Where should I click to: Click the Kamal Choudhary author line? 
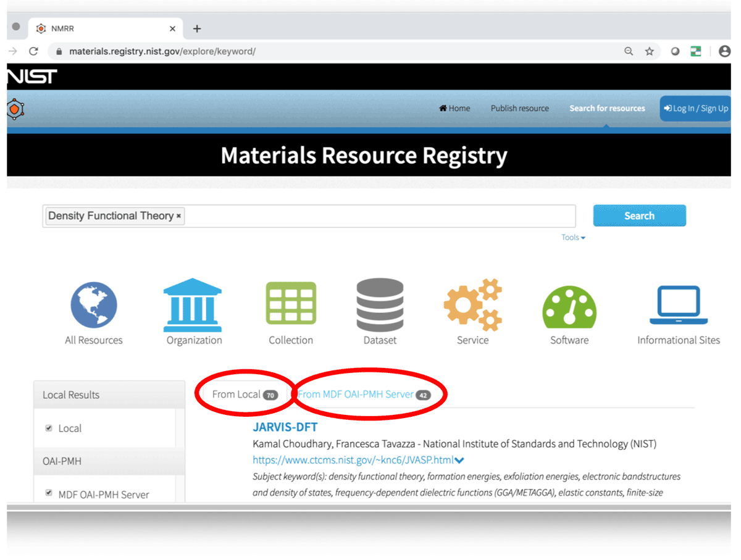point(454,444)
